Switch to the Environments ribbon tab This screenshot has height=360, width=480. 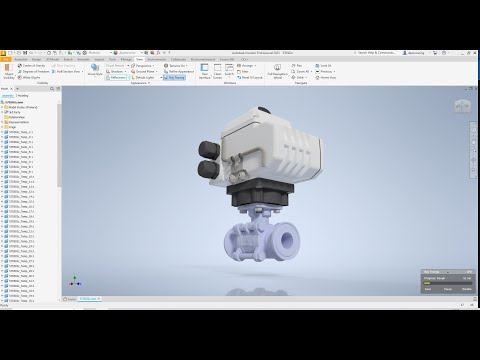click(x=157, y=59)
